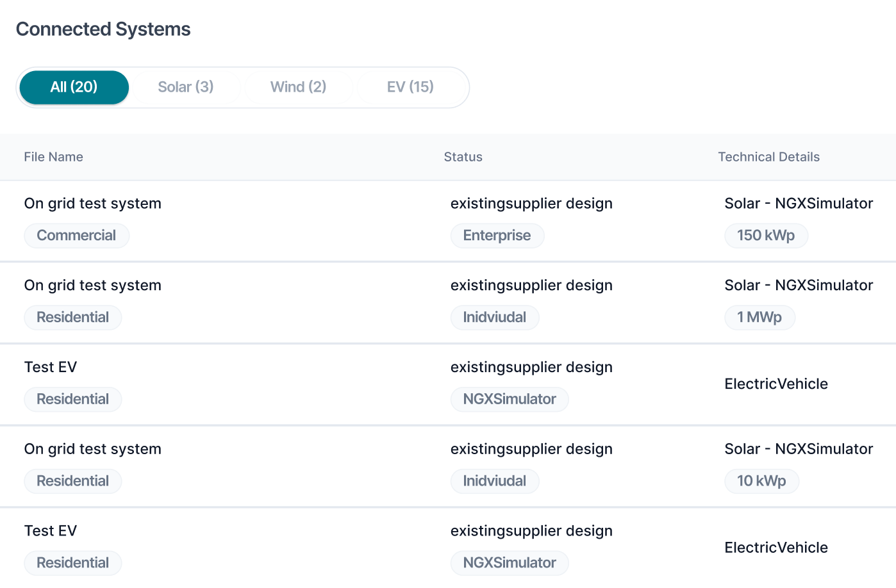Click the Connected Systems heading
Viewport: 896px width, 588px height.
pos(103,29)
